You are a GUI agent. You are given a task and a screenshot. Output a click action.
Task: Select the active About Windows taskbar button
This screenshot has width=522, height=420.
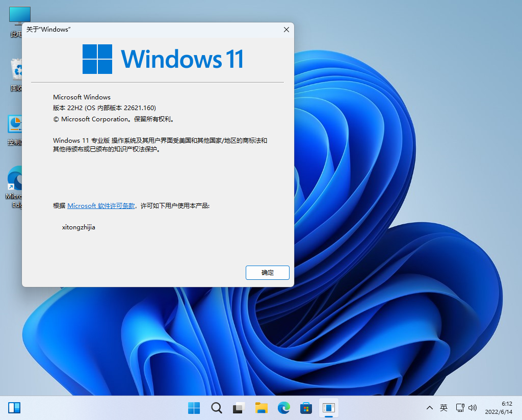328,407
